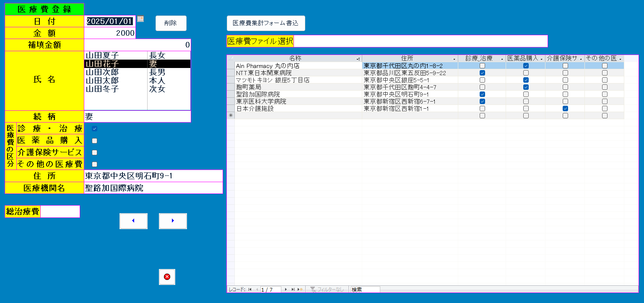644x303 pixels.
Task: Select 山田太郎 in the name list
Action: pos(102,81)
